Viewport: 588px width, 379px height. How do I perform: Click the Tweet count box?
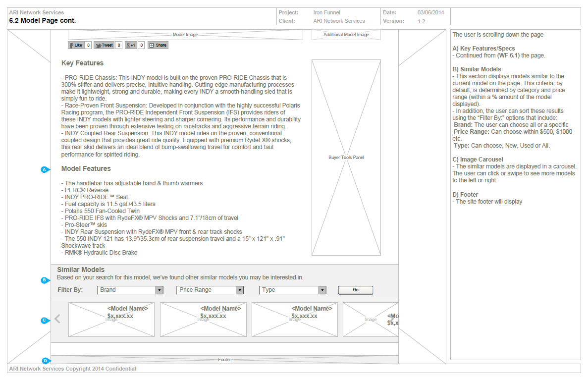tap(118, 46)
